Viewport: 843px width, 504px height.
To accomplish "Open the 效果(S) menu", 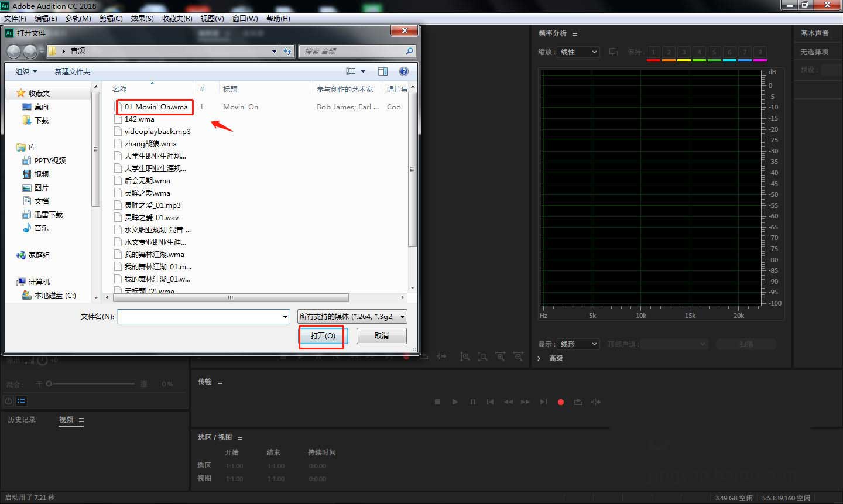I will click(x=142, y=19).
